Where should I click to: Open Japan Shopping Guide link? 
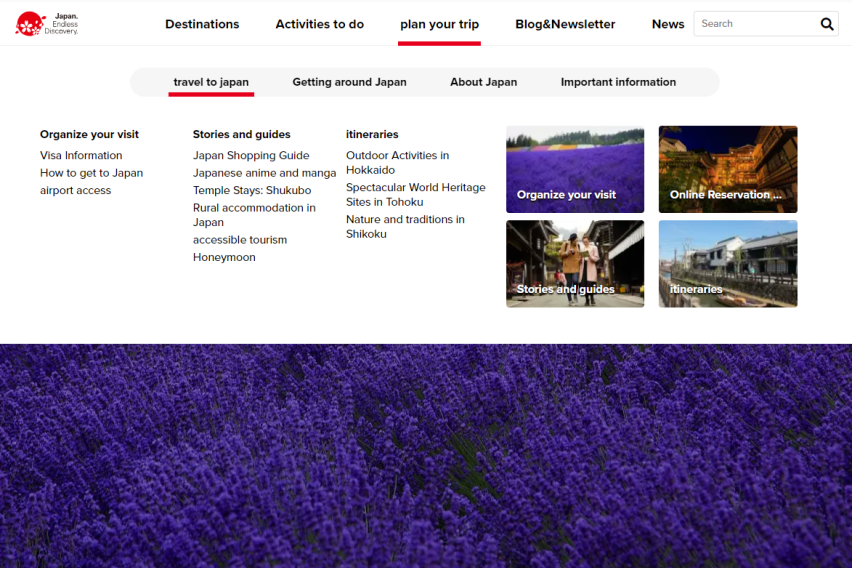tap(251, 155)
